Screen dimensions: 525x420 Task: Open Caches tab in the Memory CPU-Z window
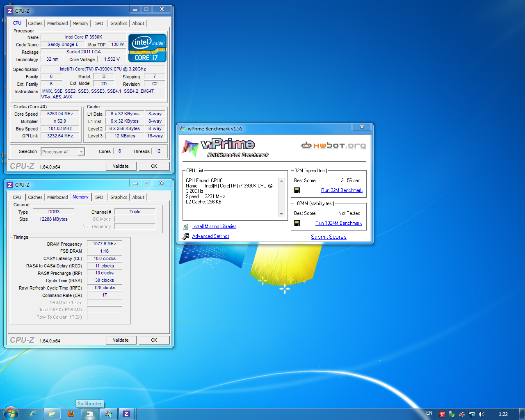35,197
